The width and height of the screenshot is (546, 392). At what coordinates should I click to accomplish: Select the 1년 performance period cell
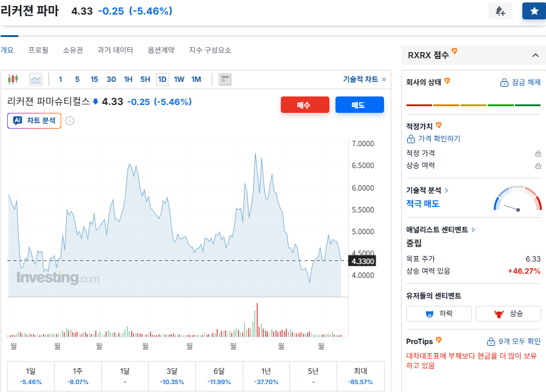[267, 376]
